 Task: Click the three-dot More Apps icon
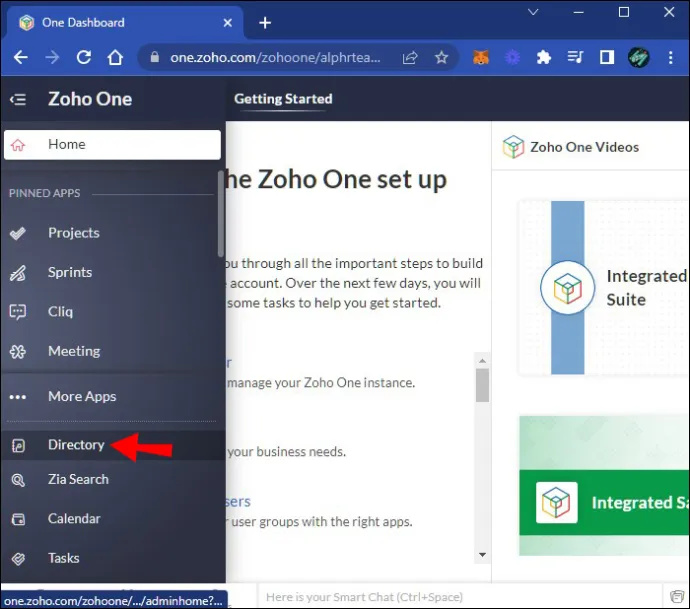pyautogui.click(x=18, y=397)
